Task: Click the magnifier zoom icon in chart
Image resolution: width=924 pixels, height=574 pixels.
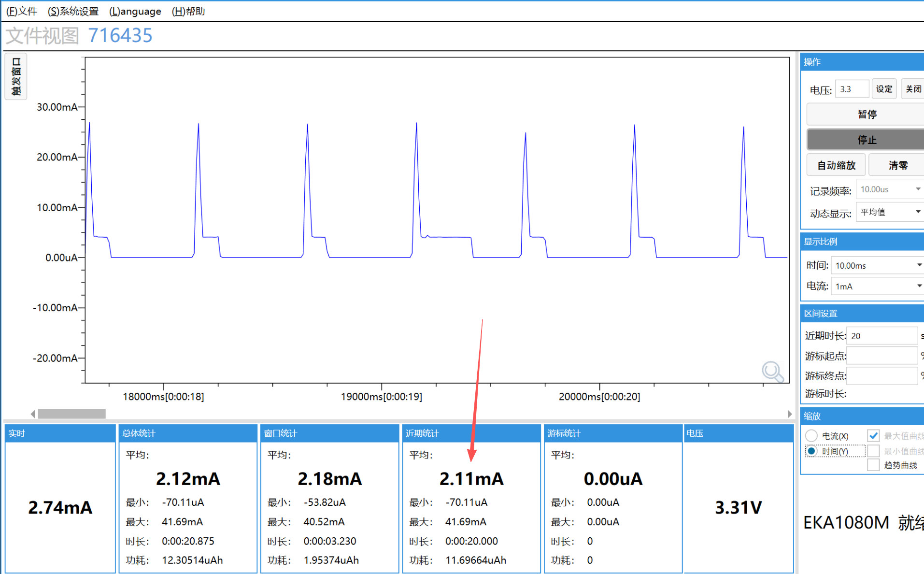Action: 772,372
